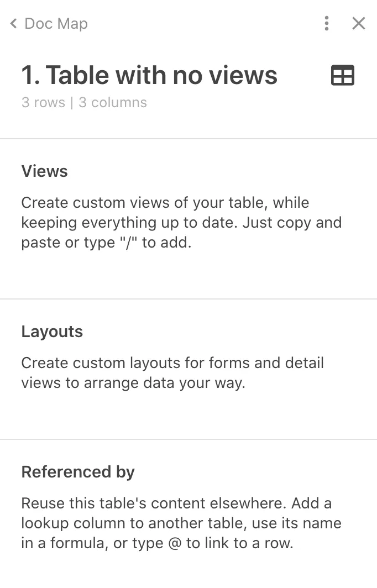Viewport: 377px width, 588px height.
Task: Click the table grid icon beside the title
Action: 343,75
